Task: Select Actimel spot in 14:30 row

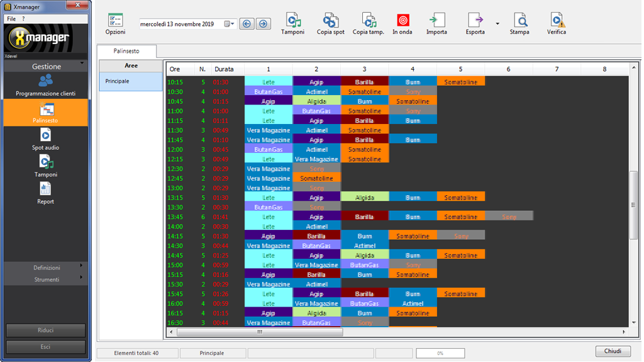Action: [365, 246]
